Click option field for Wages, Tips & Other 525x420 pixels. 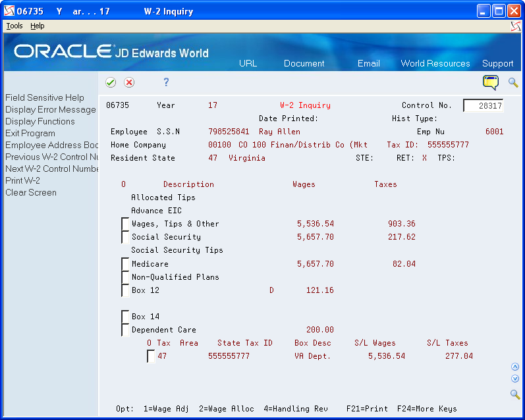pos(125,224)
